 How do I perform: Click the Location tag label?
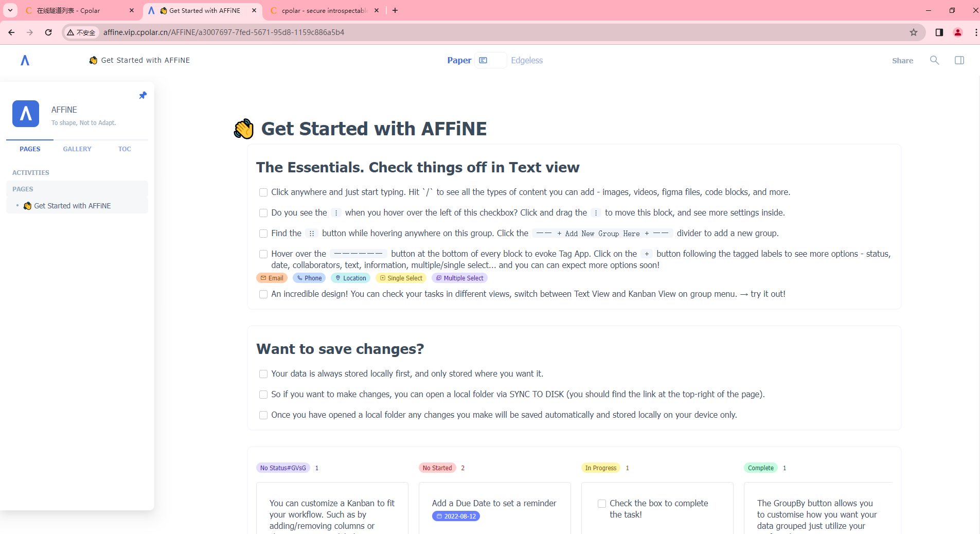pos(350,278)
